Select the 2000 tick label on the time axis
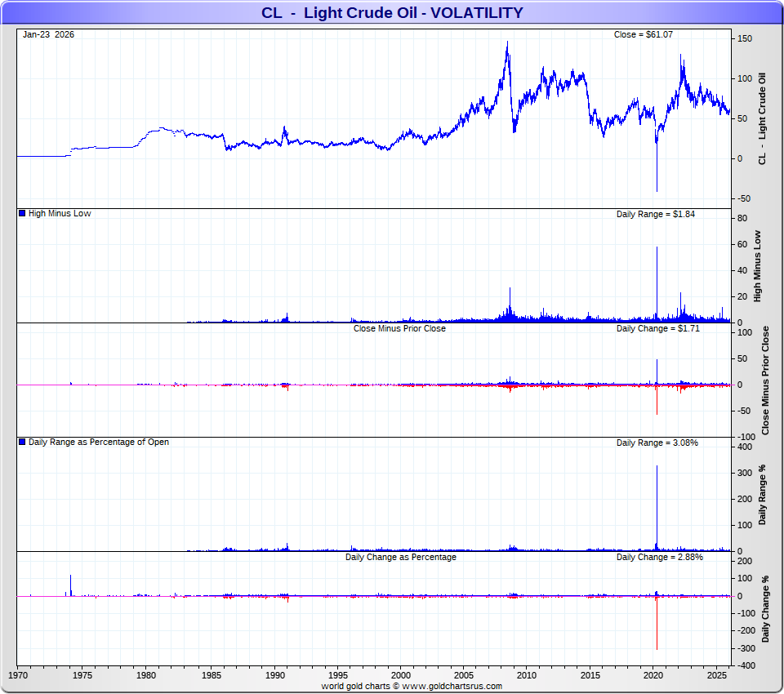Image resolution: width=784 pixels, height=694 pixels. point(400,676)
